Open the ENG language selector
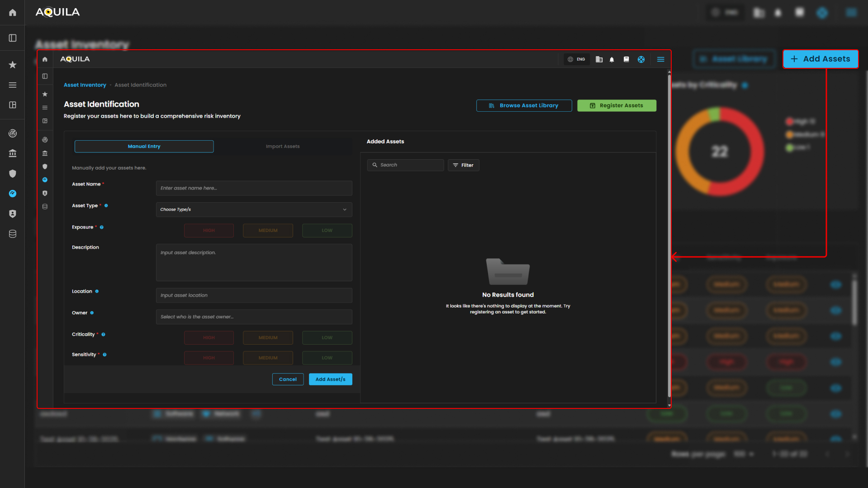Image resolution: width=868 pixels, height=488 pixels. [577, 59]
